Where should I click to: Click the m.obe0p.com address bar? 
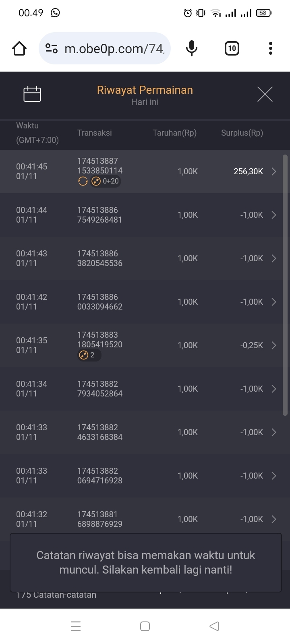point(114,49)
